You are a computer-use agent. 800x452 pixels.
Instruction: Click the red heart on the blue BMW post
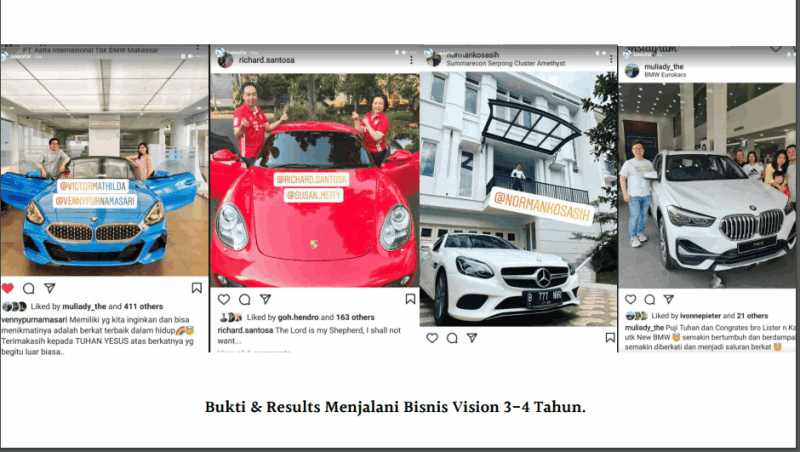[x=8, y=288]
